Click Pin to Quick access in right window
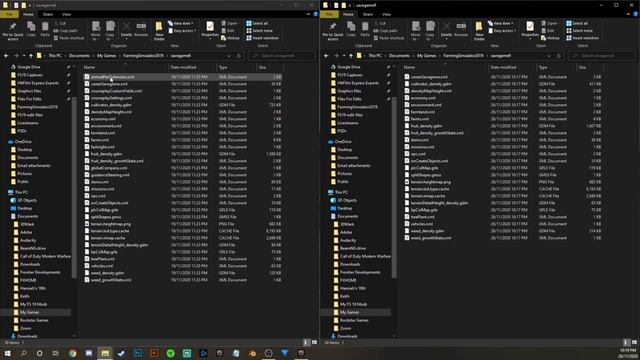The width and height of the screenshot is (640, 360). coord(333,31)
